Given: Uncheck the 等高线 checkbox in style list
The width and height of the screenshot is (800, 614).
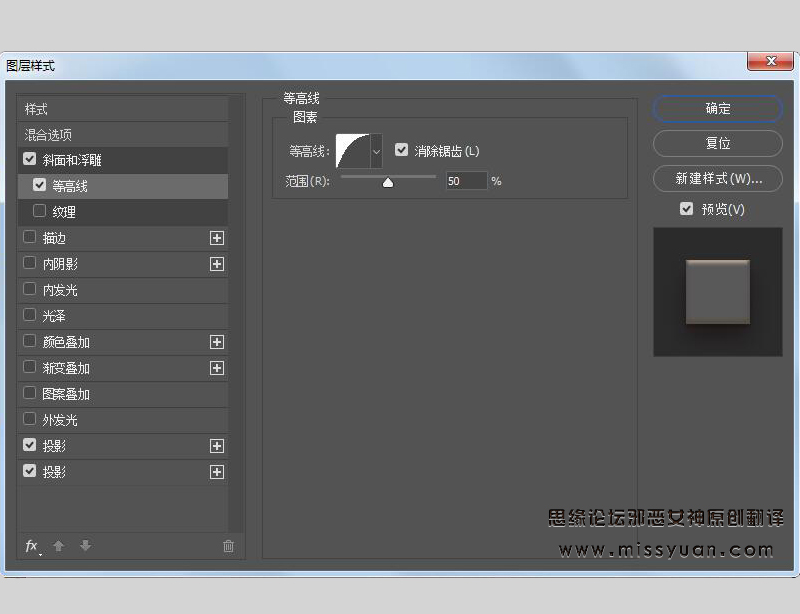Looking at the screenshot, I should tap(39, 185).
